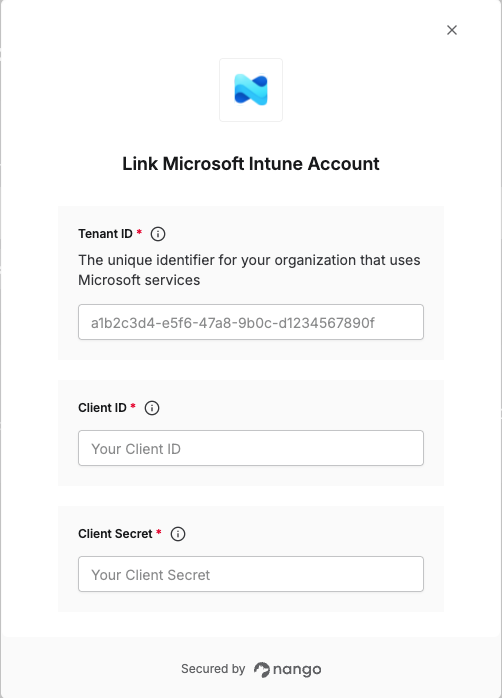Click the Microsoft Intune logo icon
The image size is (502, 698).
251,90
